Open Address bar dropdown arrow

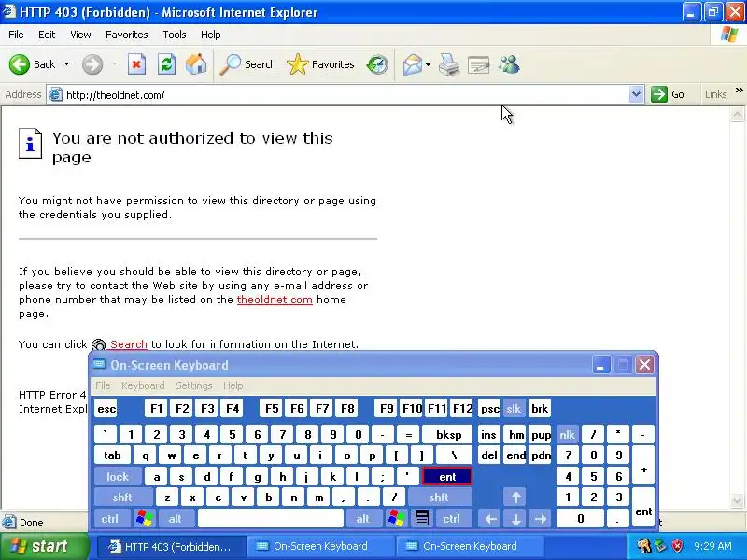point(636,94)
